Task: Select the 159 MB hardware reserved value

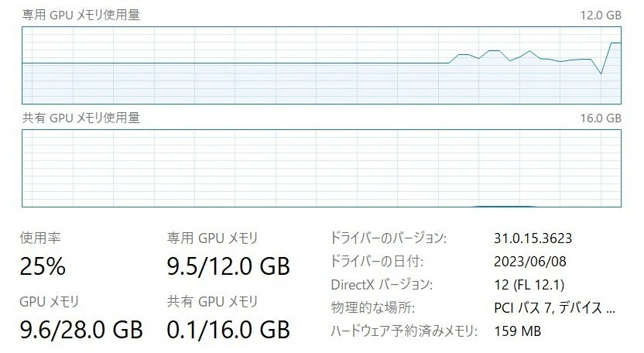Action: coord(518,331)
